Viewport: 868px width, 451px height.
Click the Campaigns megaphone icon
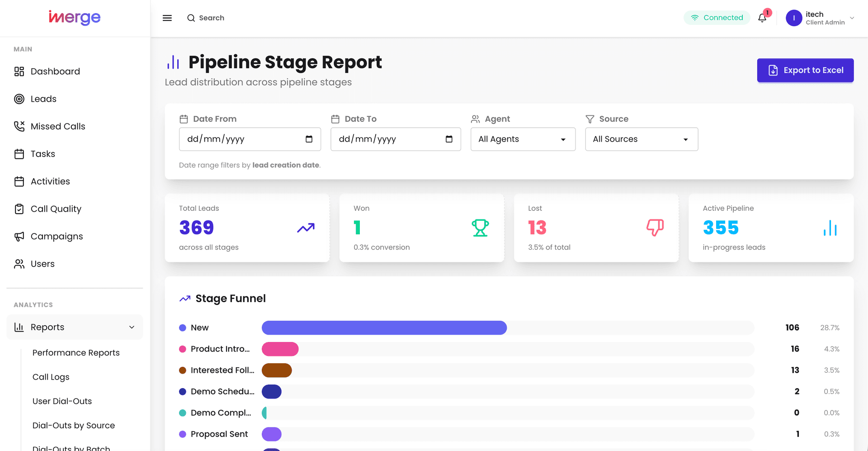coord(19,237)
